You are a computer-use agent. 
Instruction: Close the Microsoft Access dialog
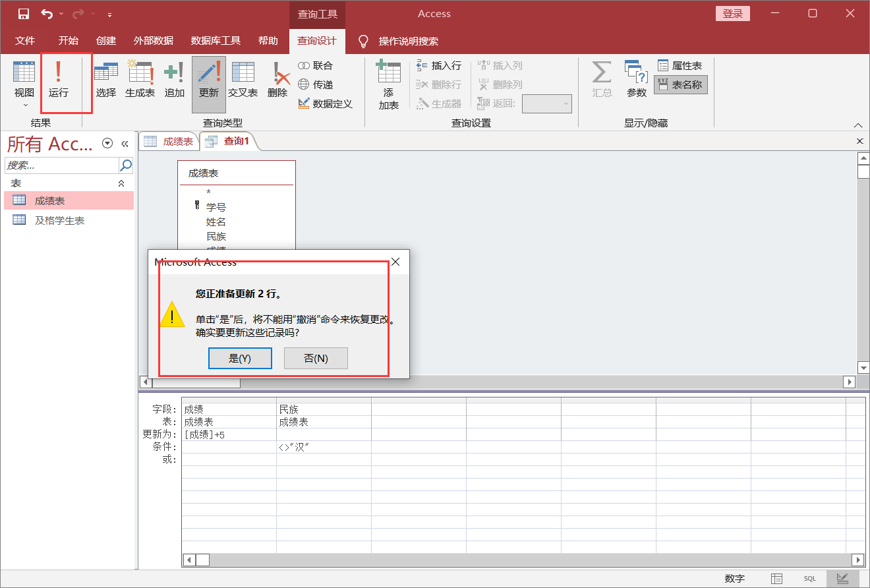coord(395,262)
